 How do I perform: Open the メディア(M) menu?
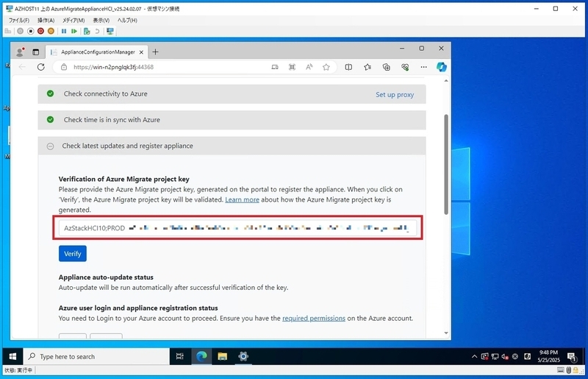point(73,21)
